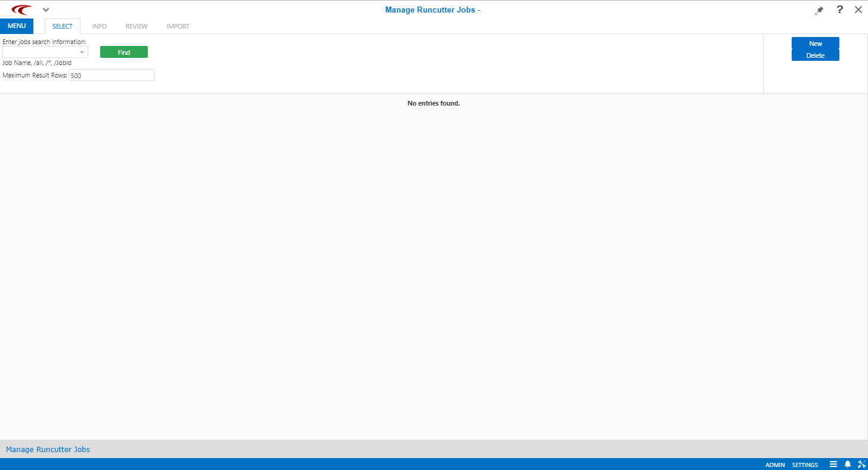Image resolution: width=868 pixels, height=470 pixels.
Task: Open the hamburger menu in the status bar
Action: 833,464
